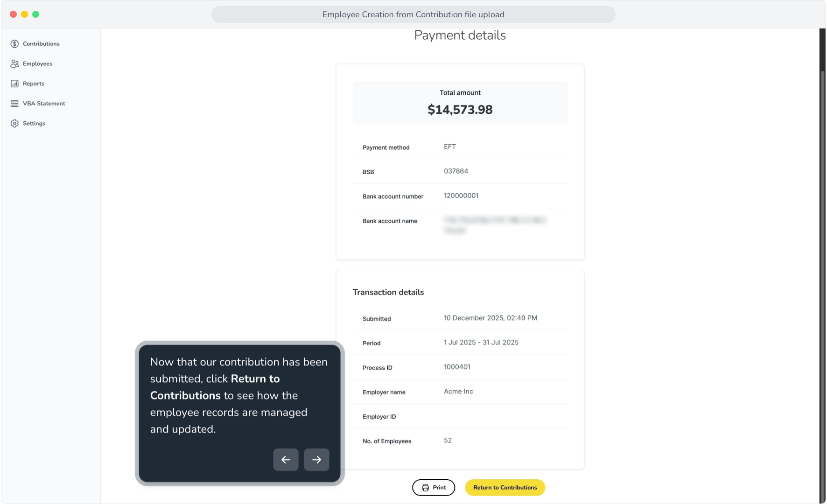This screenshot has height=504, width=827.
Task: Click the Employees people icon
Action: pos(14,64)
